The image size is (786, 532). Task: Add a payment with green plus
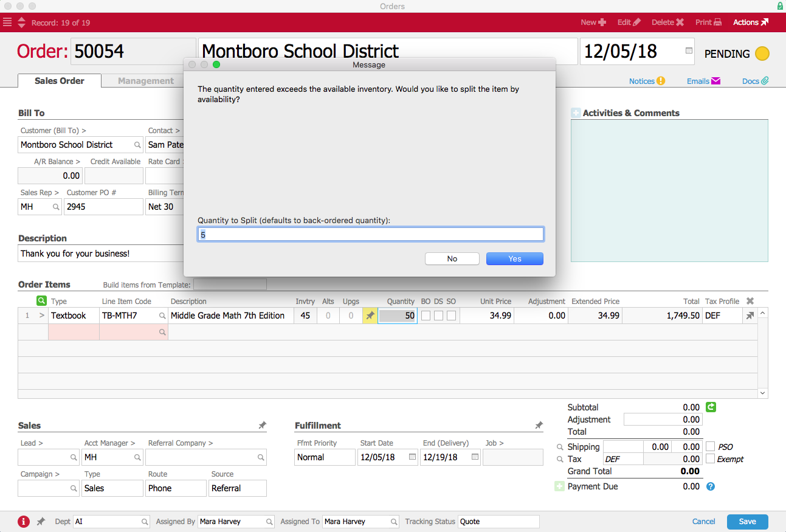(560, 486)
